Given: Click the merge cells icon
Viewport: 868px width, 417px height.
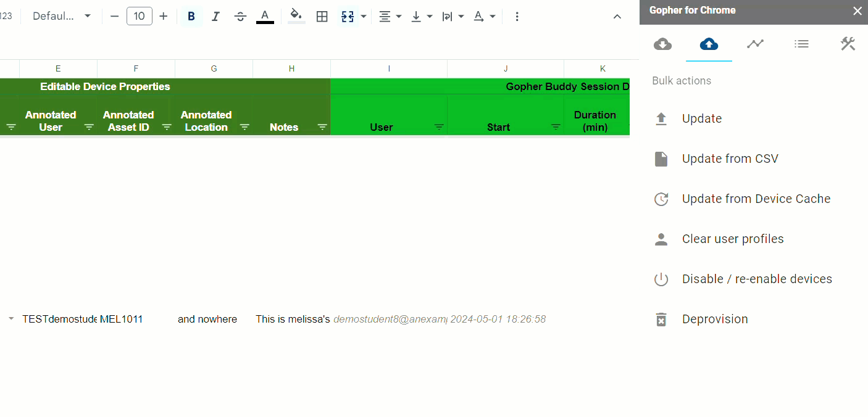Looking at the screenshot, I should coord(348,16).
